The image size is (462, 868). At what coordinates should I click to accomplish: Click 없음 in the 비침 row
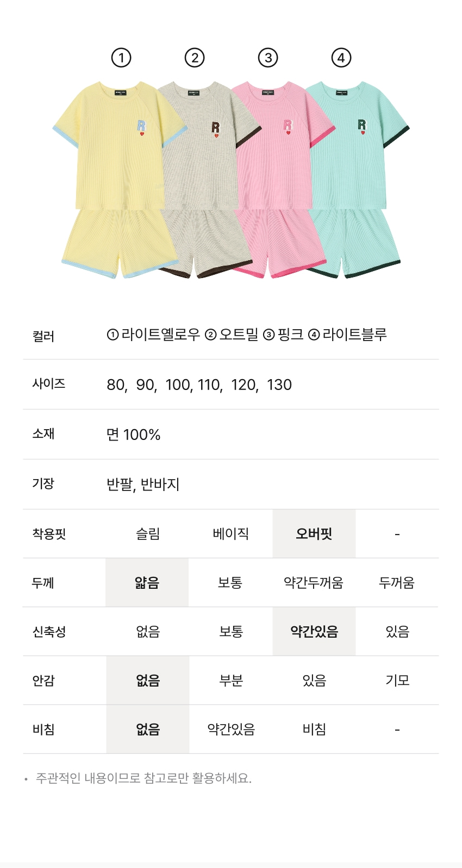coord(148,729)
